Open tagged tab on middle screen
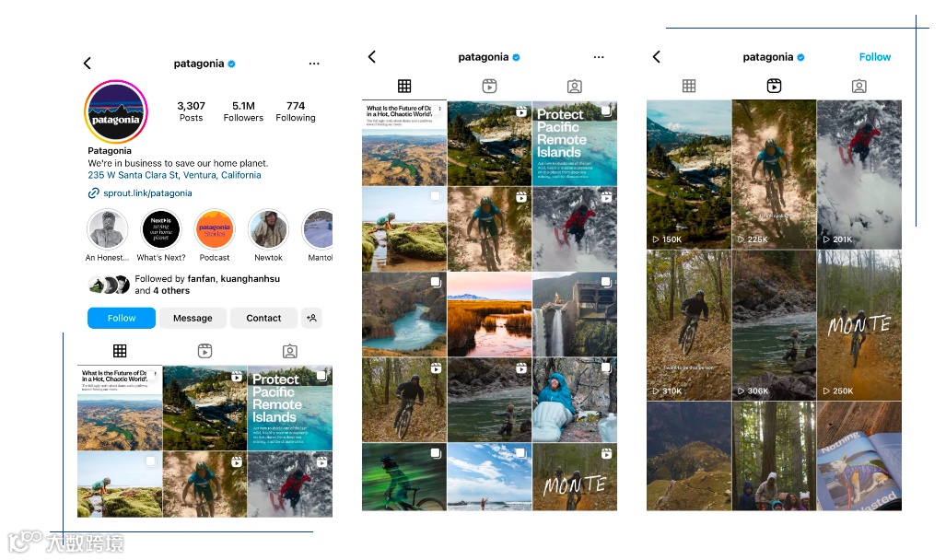 coord(575,87)
